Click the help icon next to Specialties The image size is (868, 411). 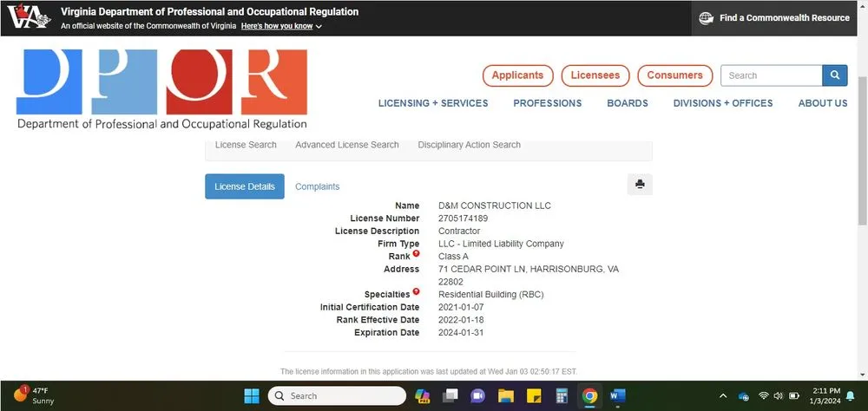coord(416,292)
